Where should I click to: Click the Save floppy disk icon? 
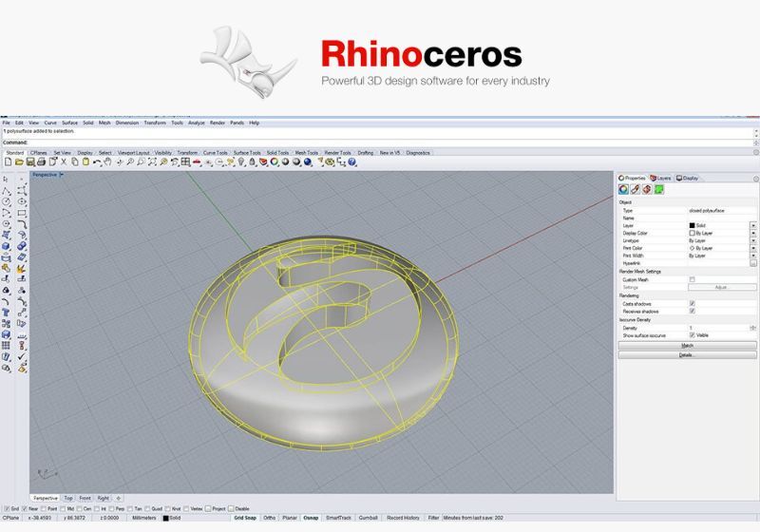[x=30, y=161]
